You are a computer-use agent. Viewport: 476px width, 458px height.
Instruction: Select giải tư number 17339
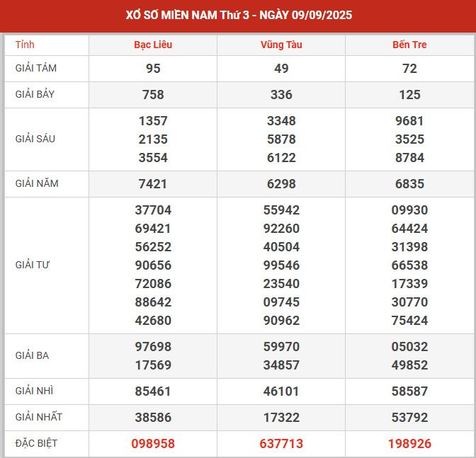[x=409, y=284]
